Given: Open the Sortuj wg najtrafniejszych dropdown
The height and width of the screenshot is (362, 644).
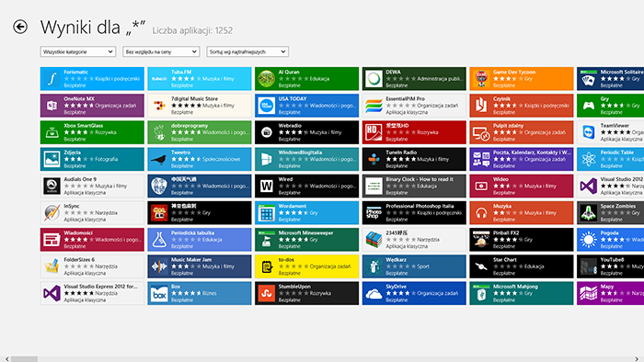Looking at the screenshot, I should tap(247, 51).
